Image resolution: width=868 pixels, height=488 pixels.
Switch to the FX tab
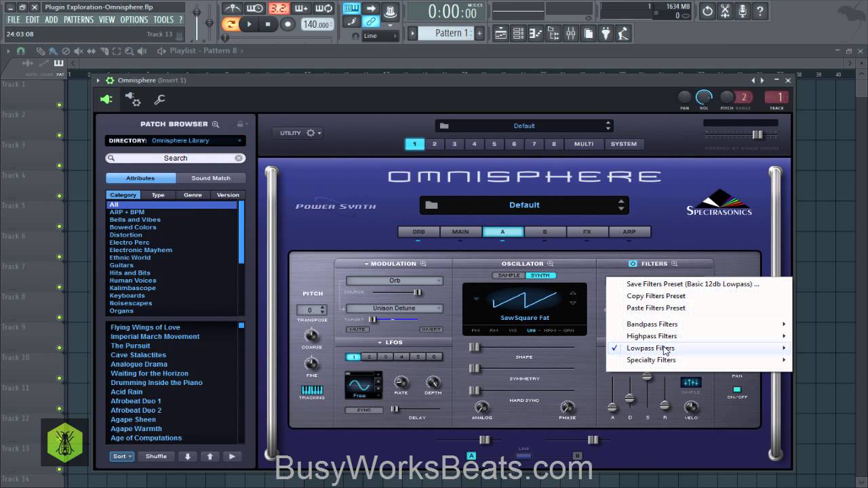(x=587, y=232)
